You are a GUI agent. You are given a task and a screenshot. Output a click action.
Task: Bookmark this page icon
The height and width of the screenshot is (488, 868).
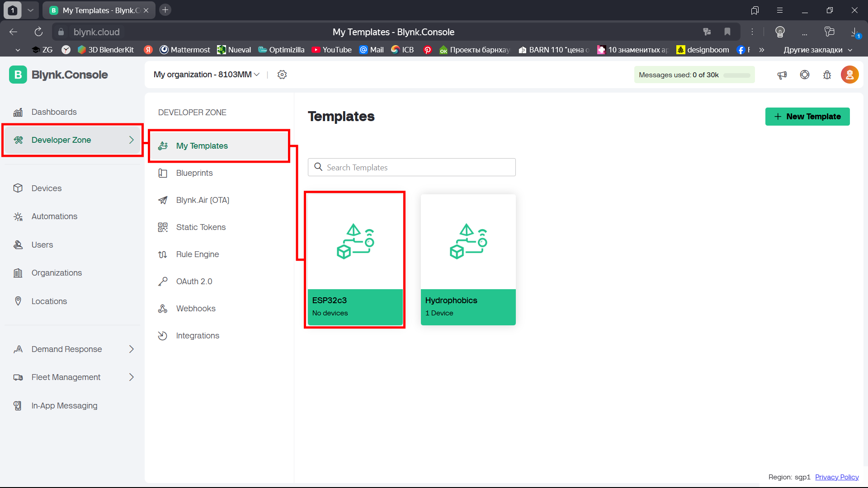point(727,32)
